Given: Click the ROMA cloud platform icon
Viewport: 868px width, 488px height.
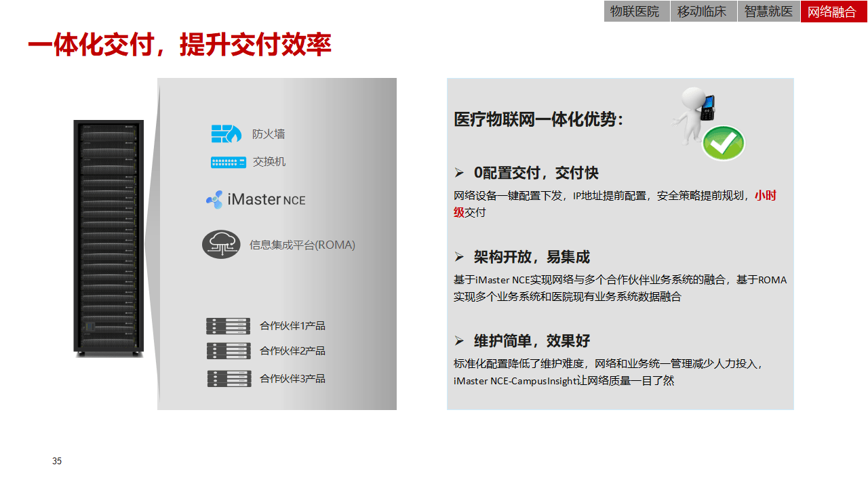Looking at the screenshot, I should click(x=221, y=245).
